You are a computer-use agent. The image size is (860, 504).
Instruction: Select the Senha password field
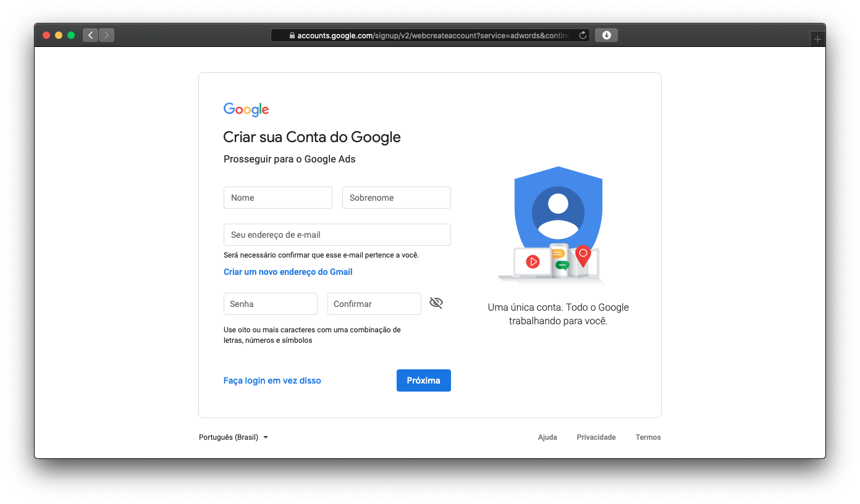(271, 304)
